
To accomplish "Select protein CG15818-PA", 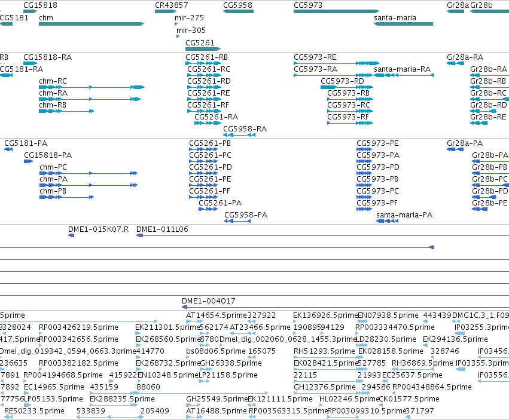I will point(29,161).
